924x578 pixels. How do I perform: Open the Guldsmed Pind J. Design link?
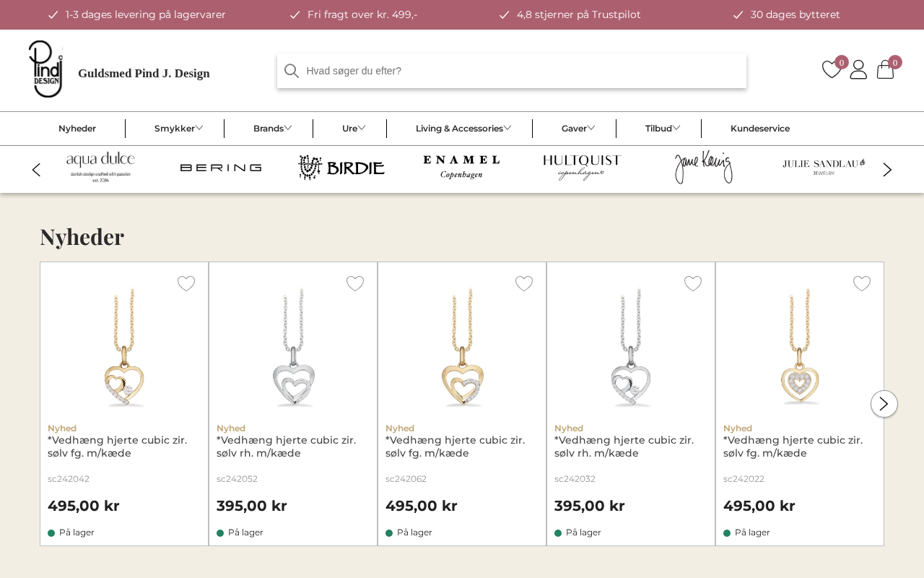144,73
